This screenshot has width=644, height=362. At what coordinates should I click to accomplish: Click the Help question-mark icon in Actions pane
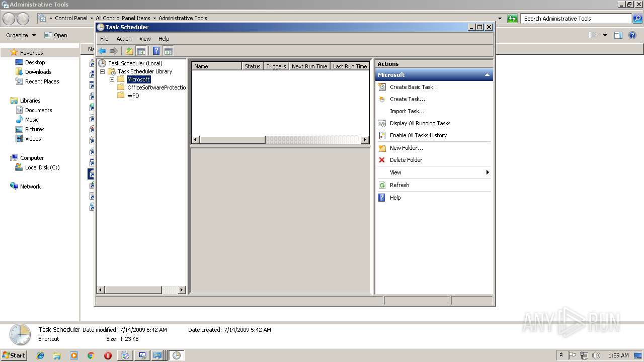pos(382,198)
